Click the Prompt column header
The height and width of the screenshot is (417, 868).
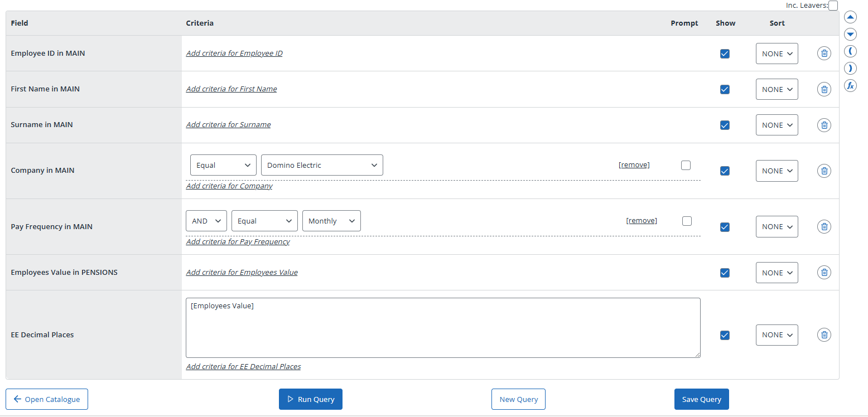point(684,23)
